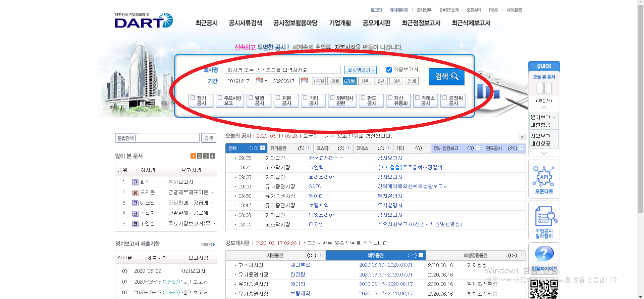Click the 검색 button beside 통합검색

pos(209,138)
